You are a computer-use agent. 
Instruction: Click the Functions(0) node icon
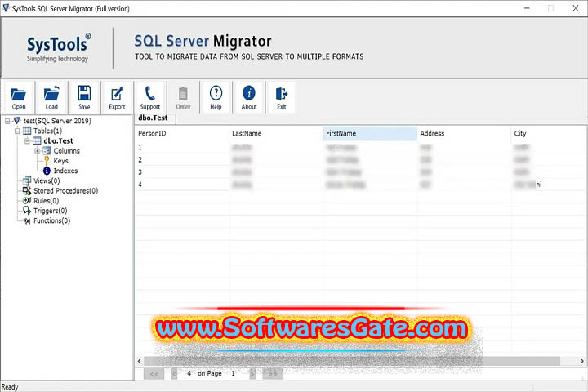point(27,220)
